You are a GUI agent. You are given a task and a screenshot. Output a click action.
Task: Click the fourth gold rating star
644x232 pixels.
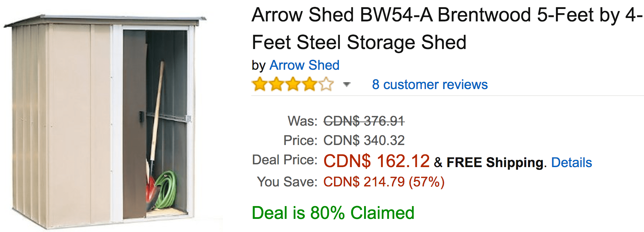[x=310, y=84]
